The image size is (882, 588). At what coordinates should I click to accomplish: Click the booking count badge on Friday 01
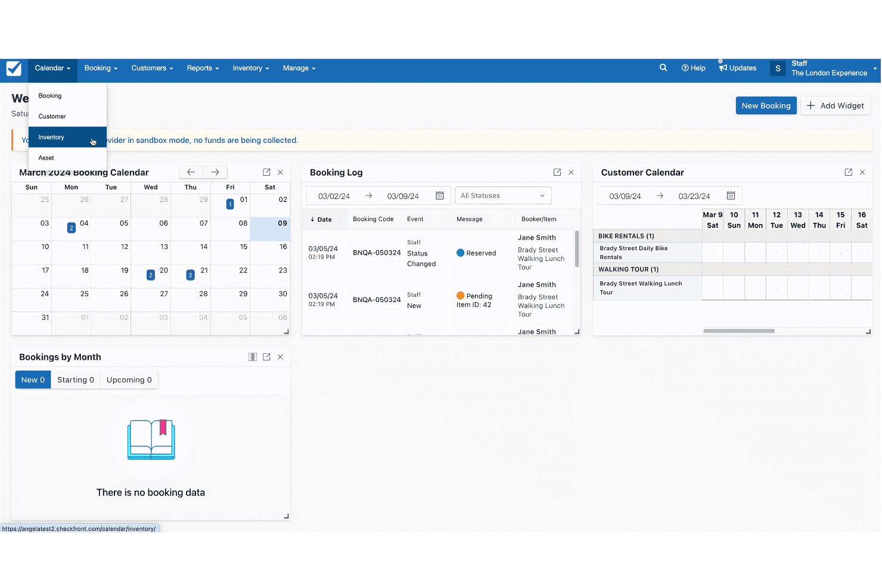click(x=230, y=204)
